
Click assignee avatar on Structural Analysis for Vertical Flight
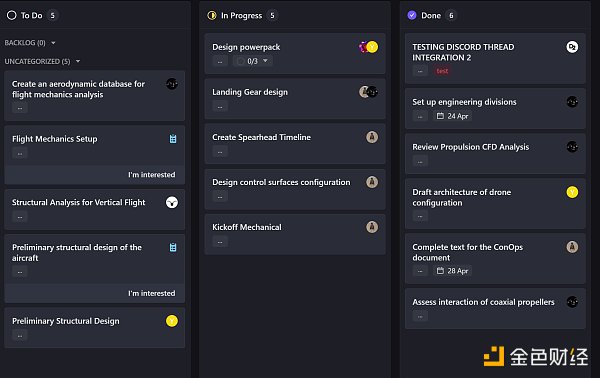point(172,202)
